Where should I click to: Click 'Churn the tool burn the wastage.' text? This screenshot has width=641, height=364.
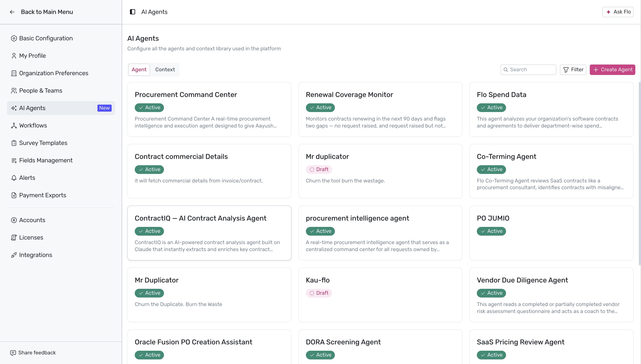pyautogui.click(x=345, y=181)
